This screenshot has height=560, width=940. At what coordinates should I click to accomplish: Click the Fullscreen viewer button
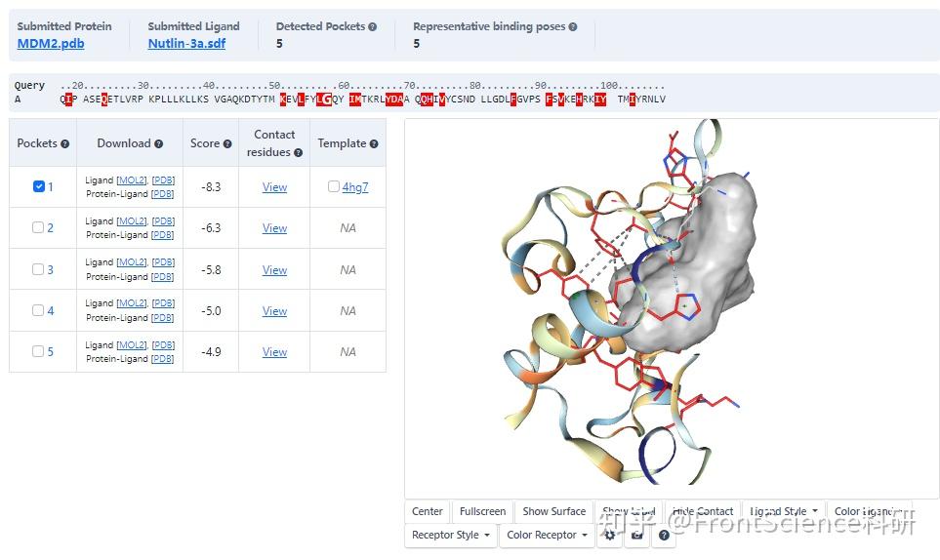click(482, 511)
